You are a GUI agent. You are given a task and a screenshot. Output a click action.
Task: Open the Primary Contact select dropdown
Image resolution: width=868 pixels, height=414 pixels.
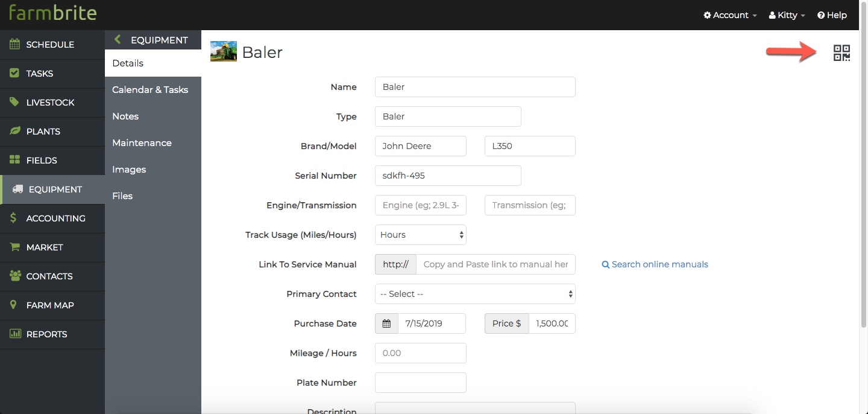tap(475, 294)
